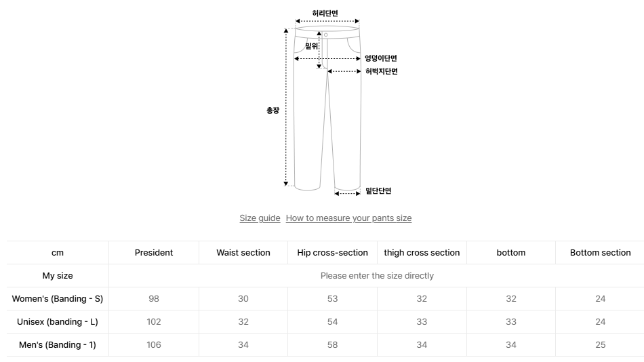Click the 허리단면 label above the pants
Screen dimensions: 644x362
tap(325, 14)
